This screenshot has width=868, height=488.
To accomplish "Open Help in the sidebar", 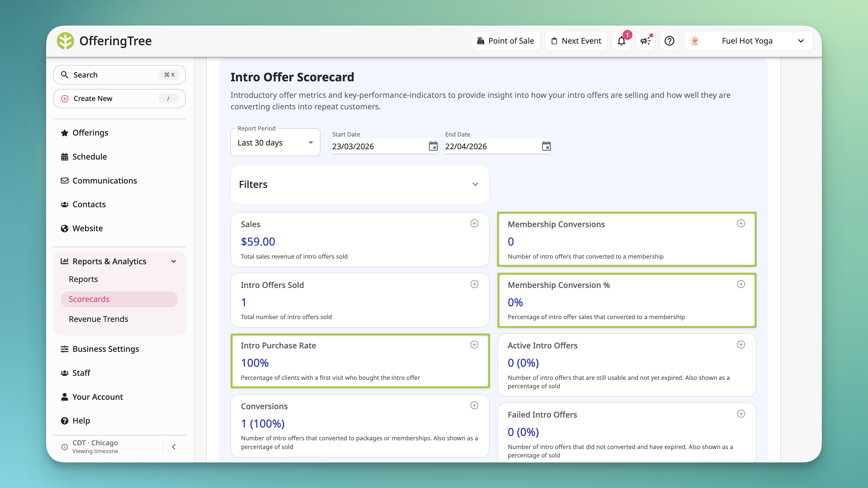I will click(81, 421).
